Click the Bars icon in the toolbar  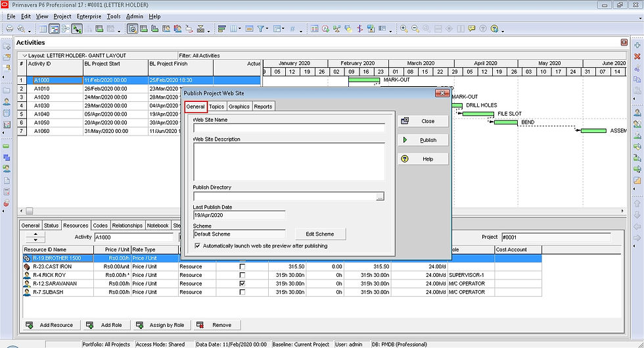coord(222,29)
